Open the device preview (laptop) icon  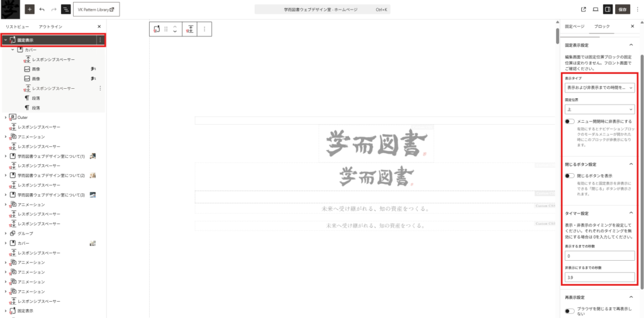(595, 9)
